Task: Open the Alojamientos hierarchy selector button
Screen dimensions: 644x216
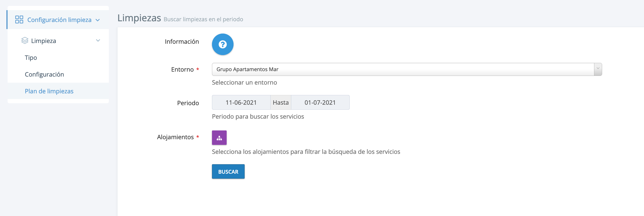Action: click(x=219, y=138)
